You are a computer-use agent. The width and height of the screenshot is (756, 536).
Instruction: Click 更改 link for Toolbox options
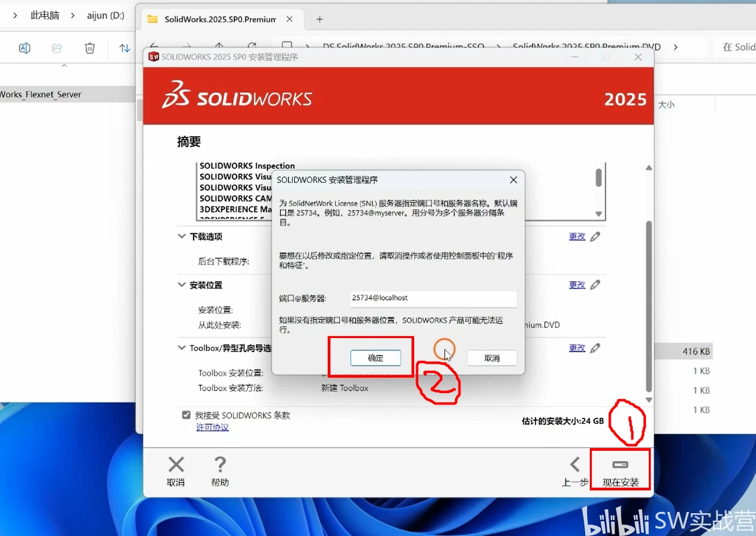(577, 348)
